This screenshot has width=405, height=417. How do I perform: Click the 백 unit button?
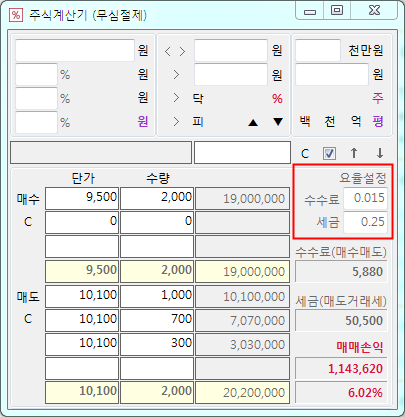pos(305,121)
